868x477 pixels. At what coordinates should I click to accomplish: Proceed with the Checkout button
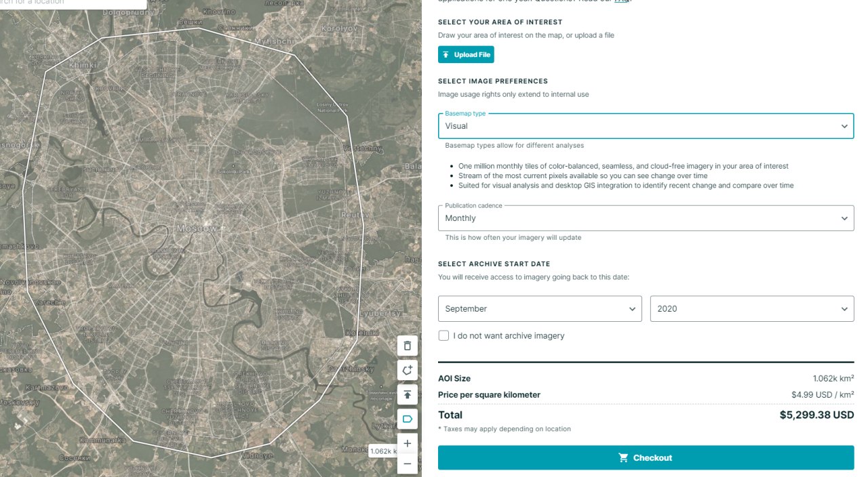646,458
